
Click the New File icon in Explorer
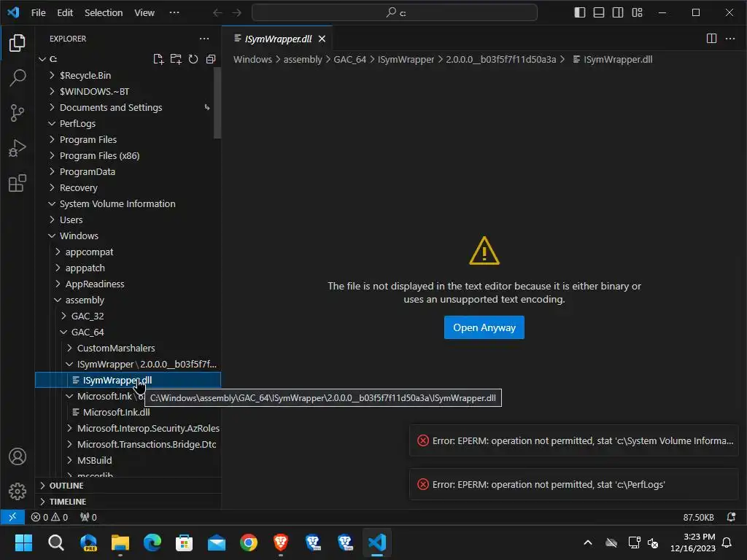point(158,59)
